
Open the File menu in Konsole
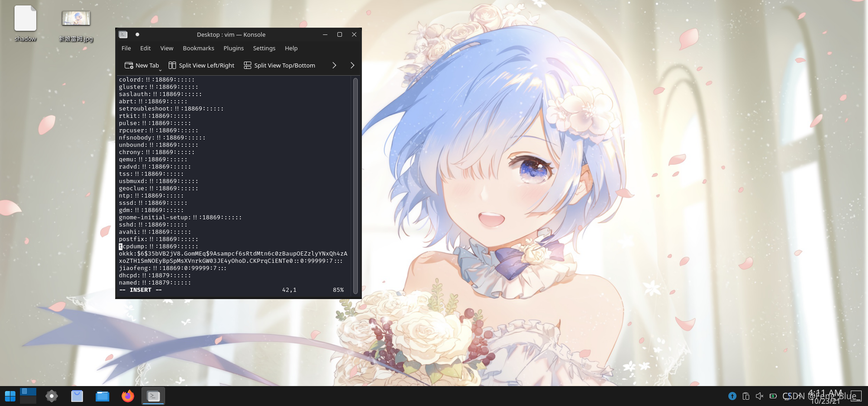(x=126, y=48)
